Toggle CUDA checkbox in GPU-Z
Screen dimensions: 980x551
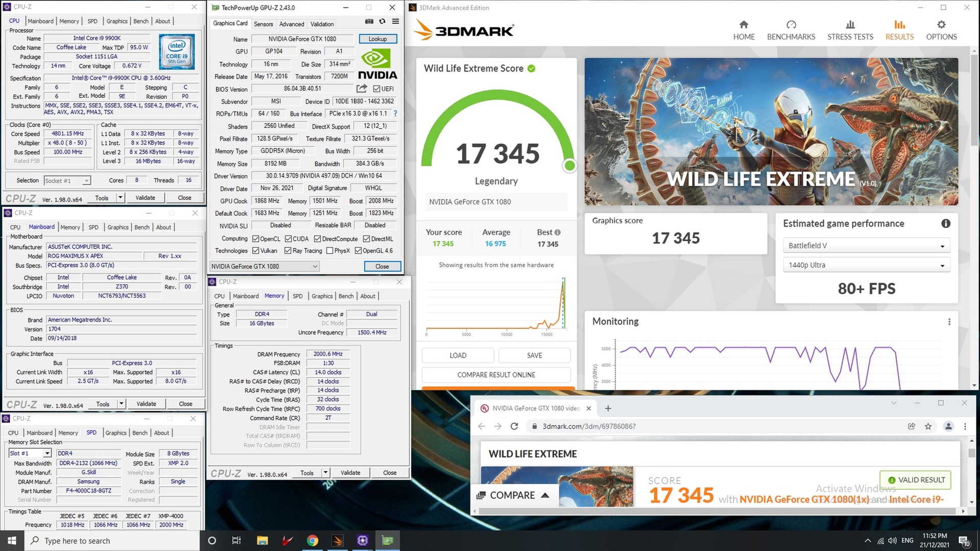point(288,239)
